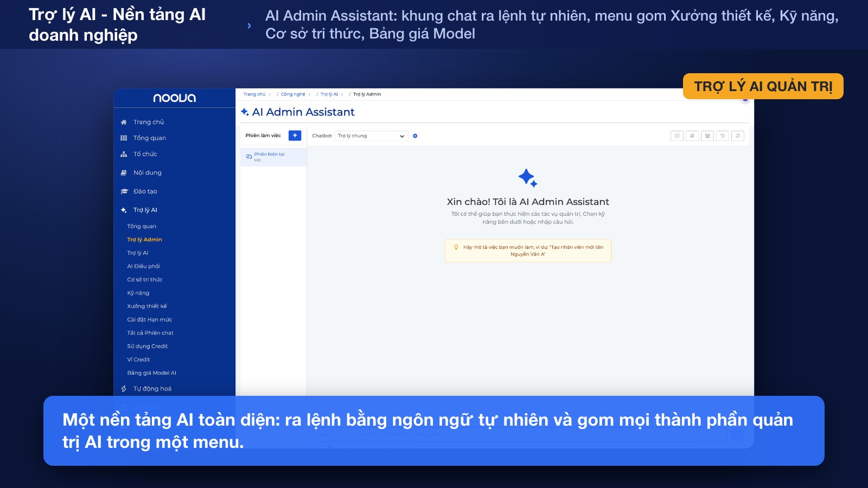Click the yellow hint about Nguyễn Văn A
This screenshot has height=488, width=868.
pyautogui.click(x=528, y=251)
